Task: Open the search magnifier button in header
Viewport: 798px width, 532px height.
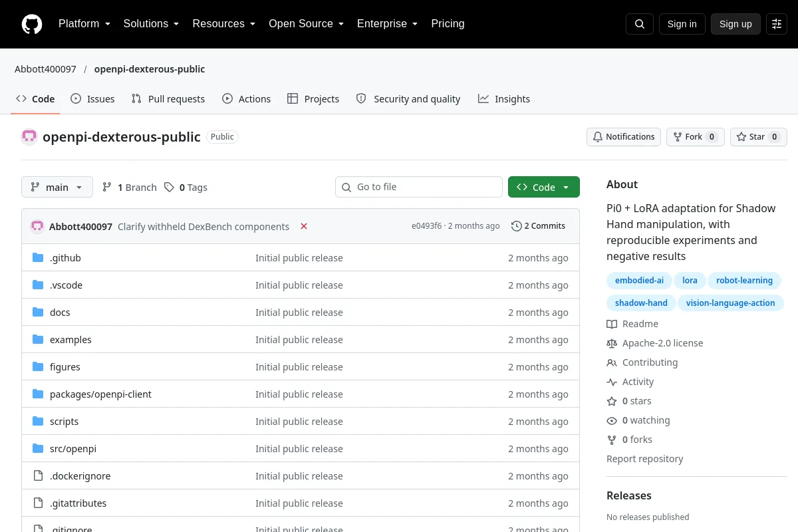Action: tap(640, 24)
